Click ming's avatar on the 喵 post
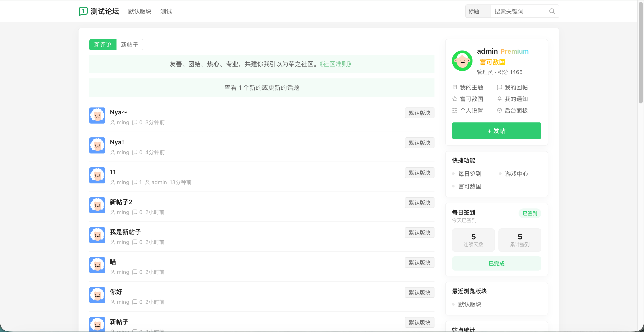 (97, 265)
